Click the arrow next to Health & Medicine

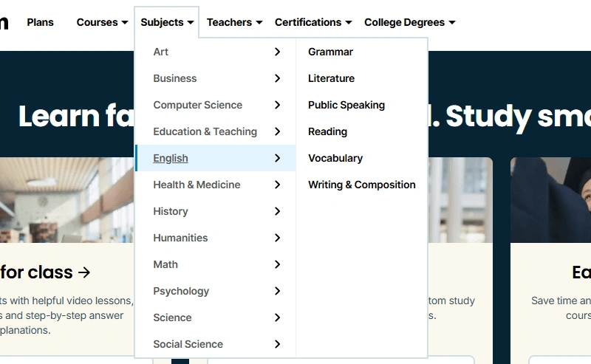[277, 185]
